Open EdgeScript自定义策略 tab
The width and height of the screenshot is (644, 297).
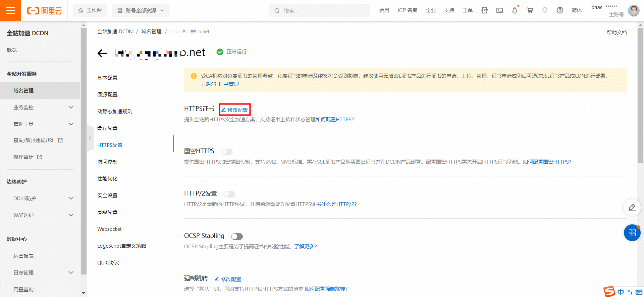pyautogui.click(x=122, y=246)
